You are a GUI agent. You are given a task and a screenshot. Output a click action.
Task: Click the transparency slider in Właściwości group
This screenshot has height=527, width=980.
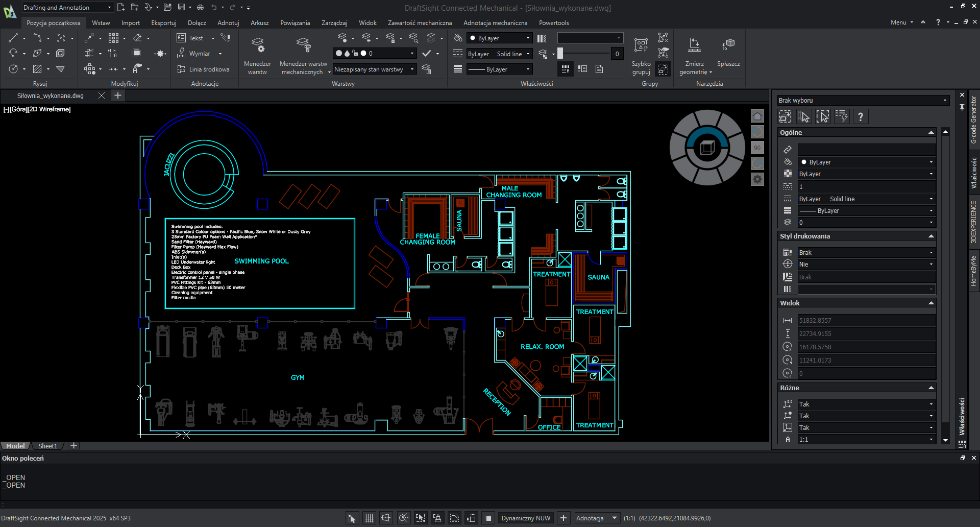click(584, 54)
